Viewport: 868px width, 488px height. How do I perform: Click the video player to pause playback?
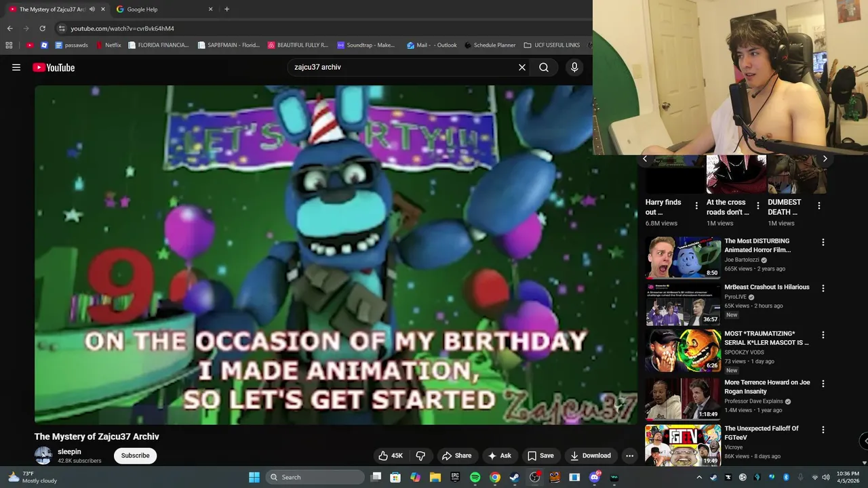pyautogui.click(x=336, y=255)
